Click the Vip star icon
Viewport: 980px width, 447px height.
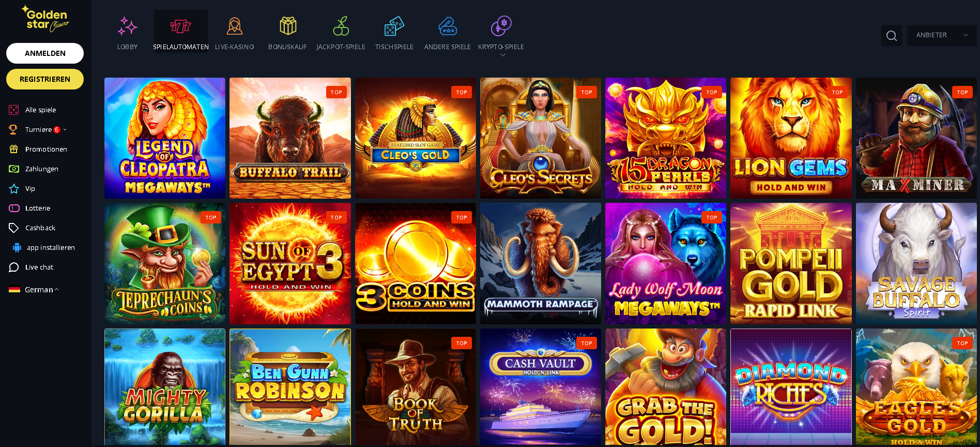coord(14,188)
